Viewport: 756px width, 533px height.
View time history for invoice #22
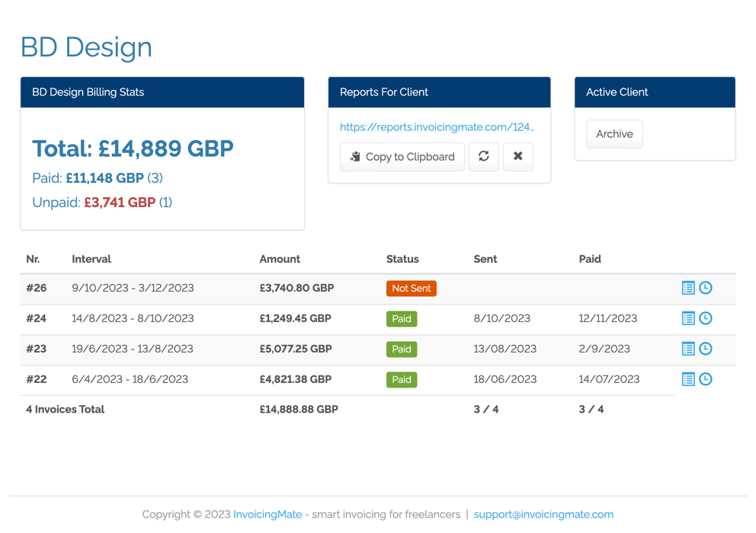pos(706,379)
